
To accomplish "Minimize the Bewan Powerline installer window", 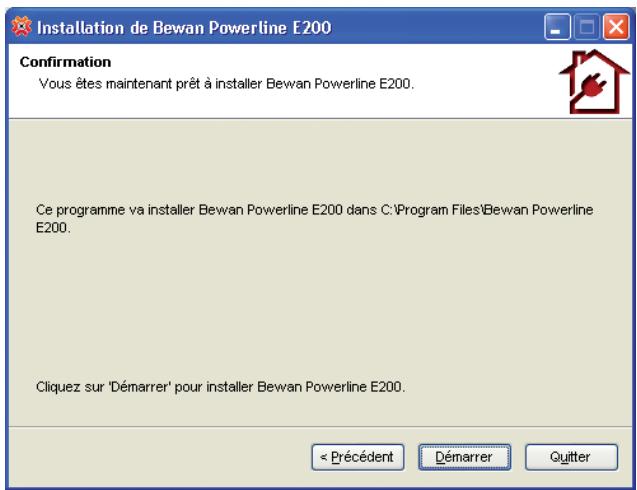I will pos(557,27).
